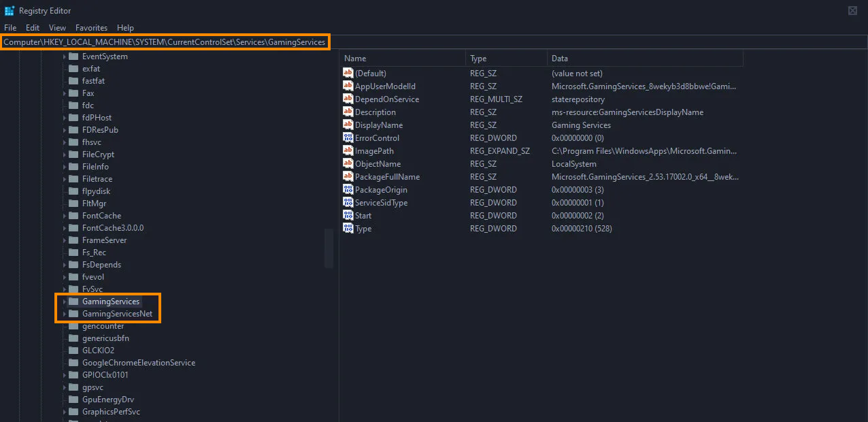868x422 pixels.
Task: Open the View menu
Action: (58, 28)
